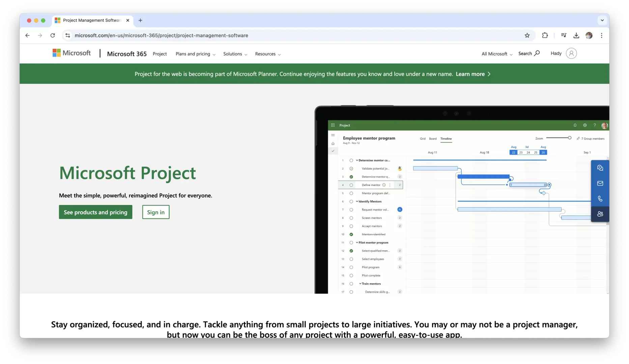Check the 'Define mentor' task circle
The image size is (629, 364).
[351, 185]
